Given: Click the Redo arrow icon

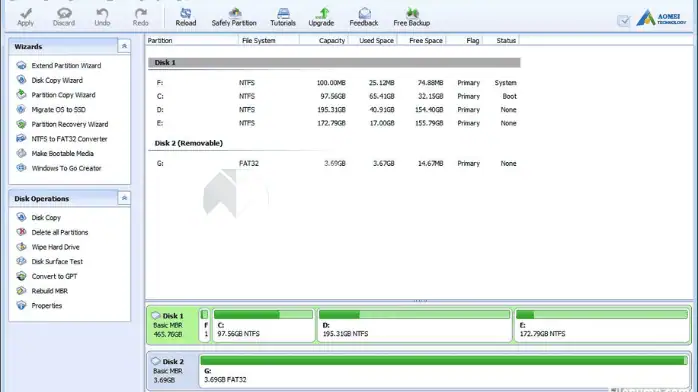Looking at the screenshot, I should (x=141, y=13).
